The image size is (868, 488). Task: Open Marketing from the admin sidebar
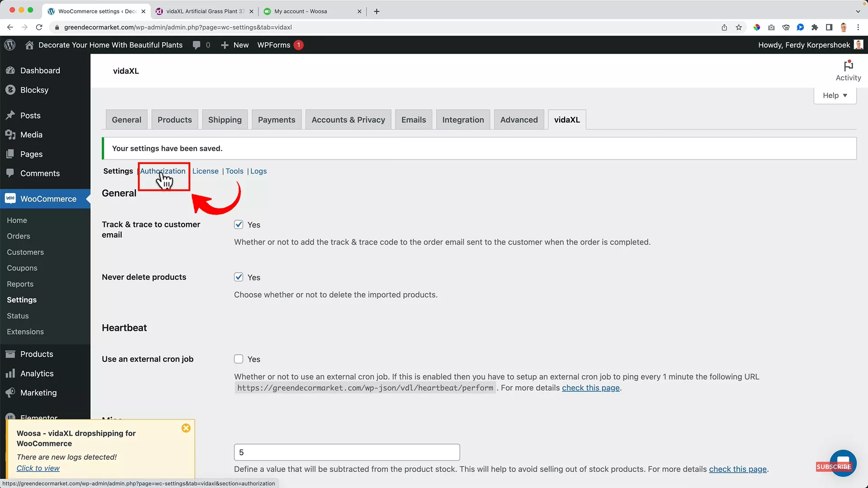pyautogui.click(x=38, y=393)
